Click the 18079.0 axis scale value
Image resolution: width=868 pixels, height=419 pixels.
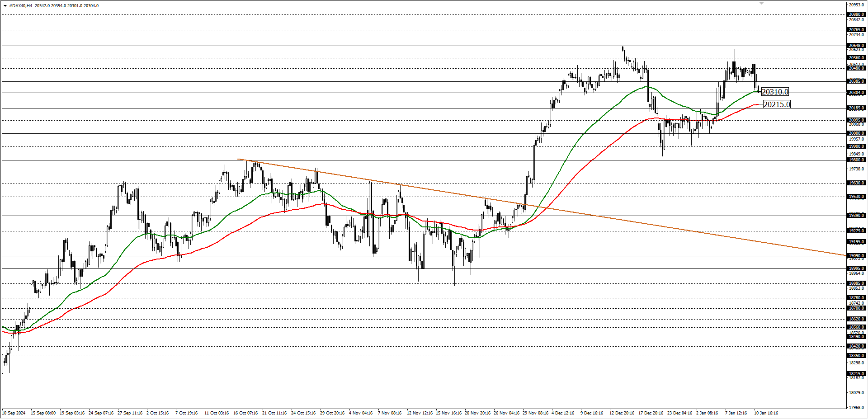click(x=856, y=392)
